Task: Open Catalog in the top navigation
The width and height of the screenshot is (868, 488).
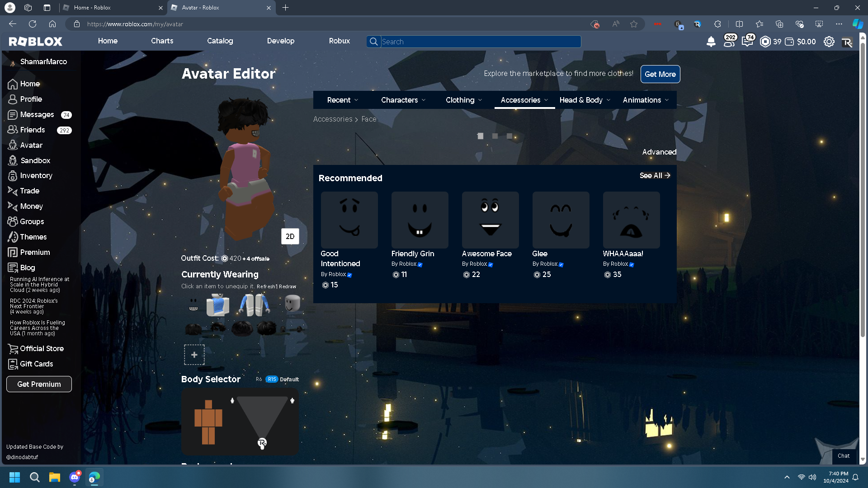Action: (220, 41)
